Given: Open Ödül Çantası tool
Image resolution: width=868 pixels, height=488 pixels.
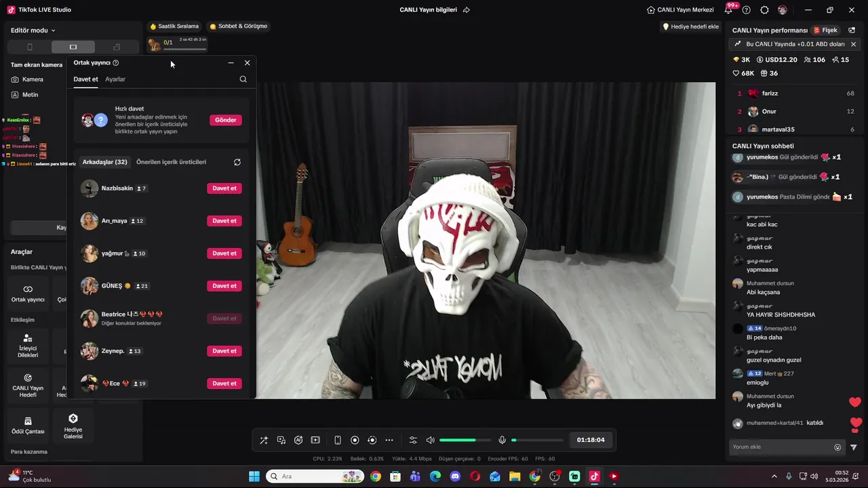Looking at the screenshot, I should [28, 425].
